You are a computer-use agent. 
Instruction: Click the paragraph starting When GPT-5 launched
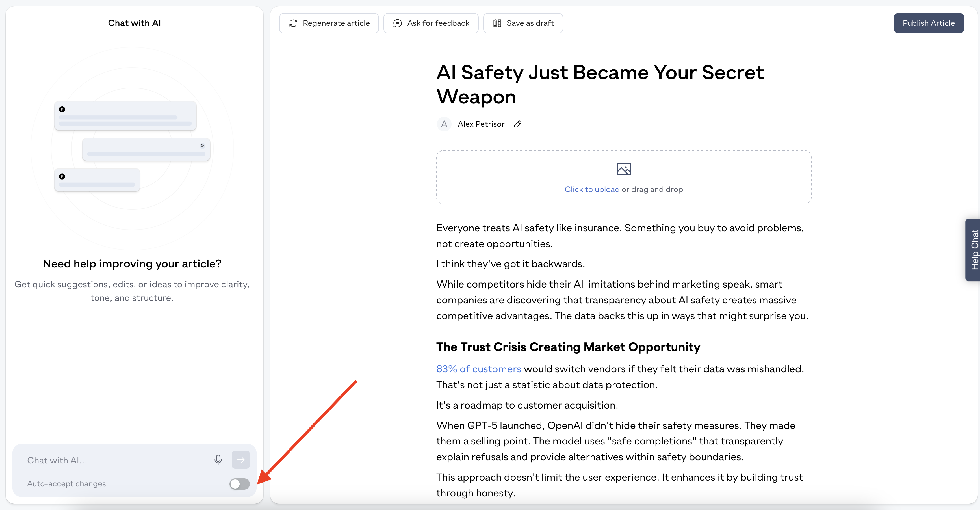click(615, 441)
